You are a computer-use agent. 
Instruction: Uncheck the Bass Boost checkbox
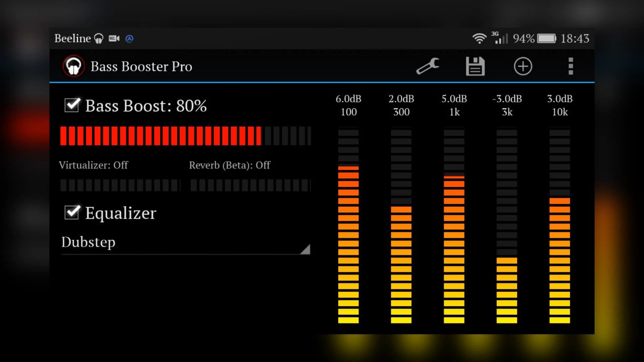click(x=72, y=105)
